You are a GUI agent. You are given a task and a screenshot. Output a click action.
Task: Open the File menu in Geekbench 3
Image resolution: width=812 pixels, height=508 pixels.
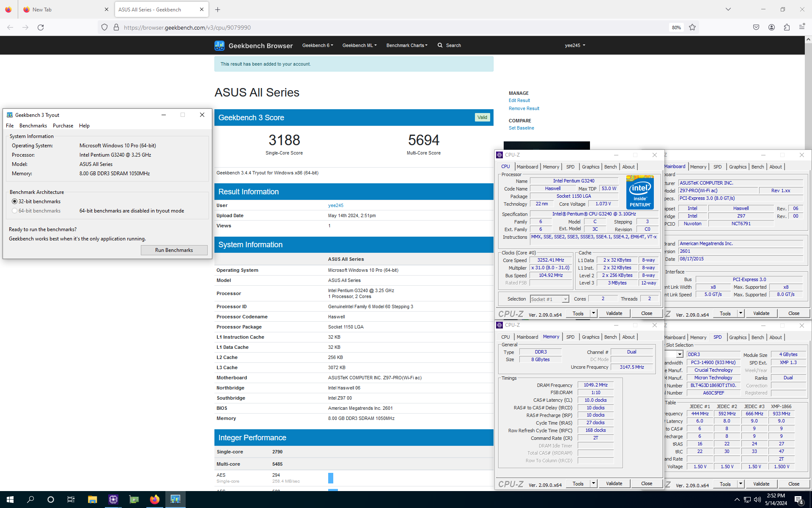10,126
